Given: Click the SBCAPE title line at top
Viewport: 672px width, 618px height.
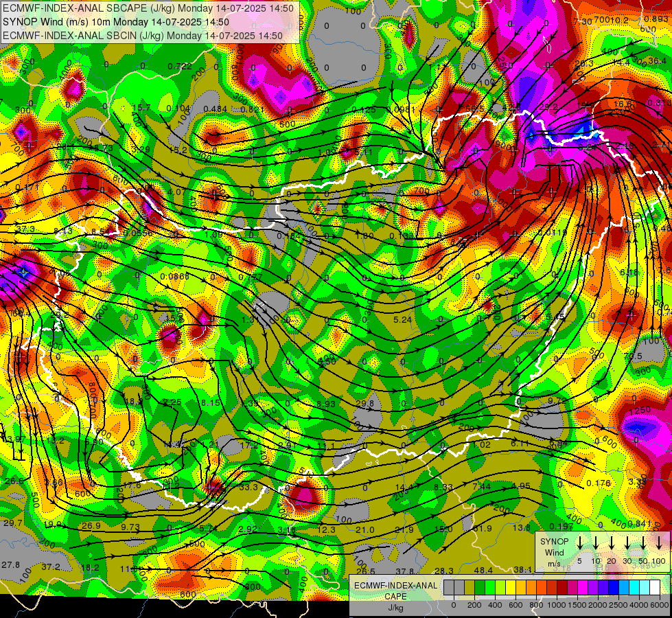Looking at the screenshot, I should coord(148,8).
